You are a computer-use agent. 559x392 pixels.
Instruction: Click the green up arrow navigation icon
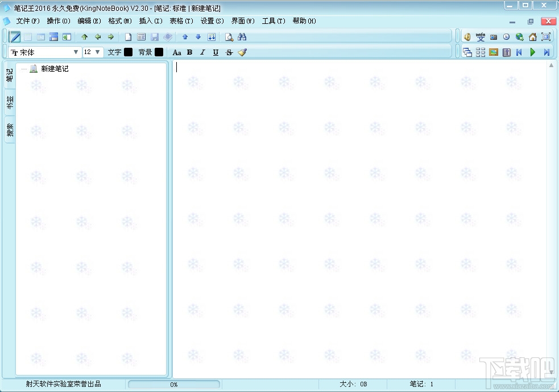pyautogui.click(x=85, y=37)
